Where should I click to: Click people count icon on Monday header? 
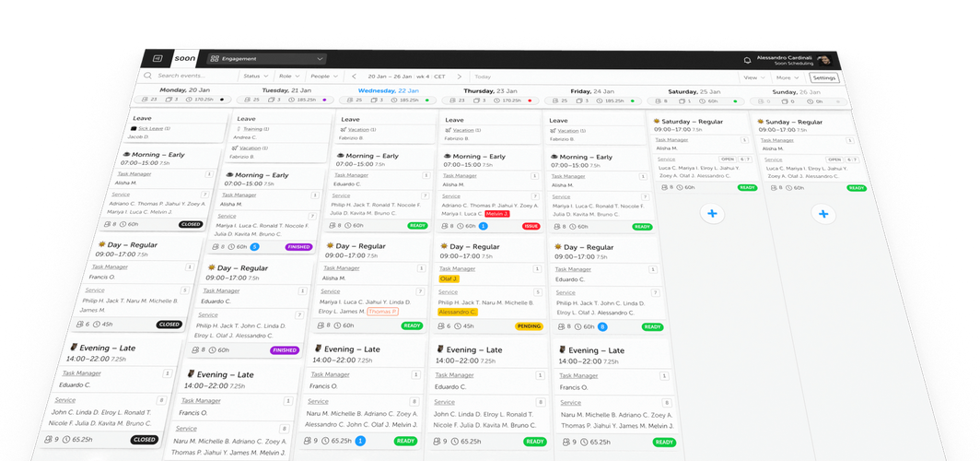[x=145, y=99]
